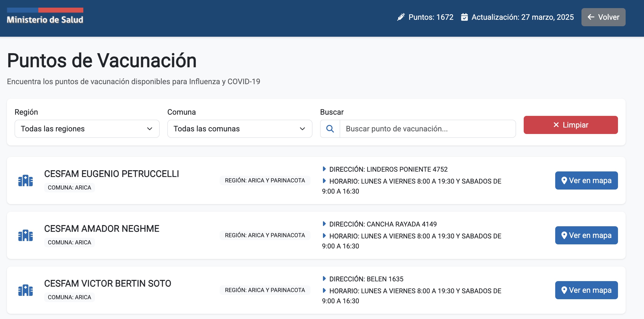Open the Región dropdown
The image size is (644, 319).
[x=87, y=129]
